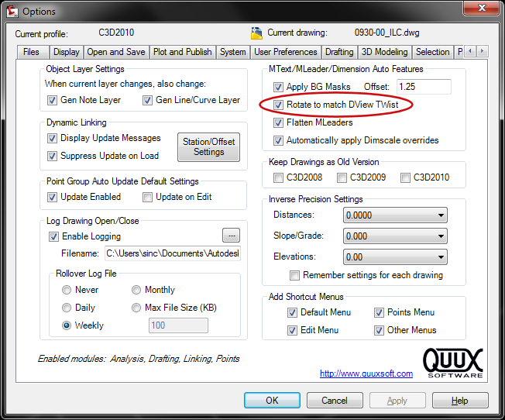Open the 3D Modeling tab
Viewport: 505px width, 420px height.
(384, 52)
